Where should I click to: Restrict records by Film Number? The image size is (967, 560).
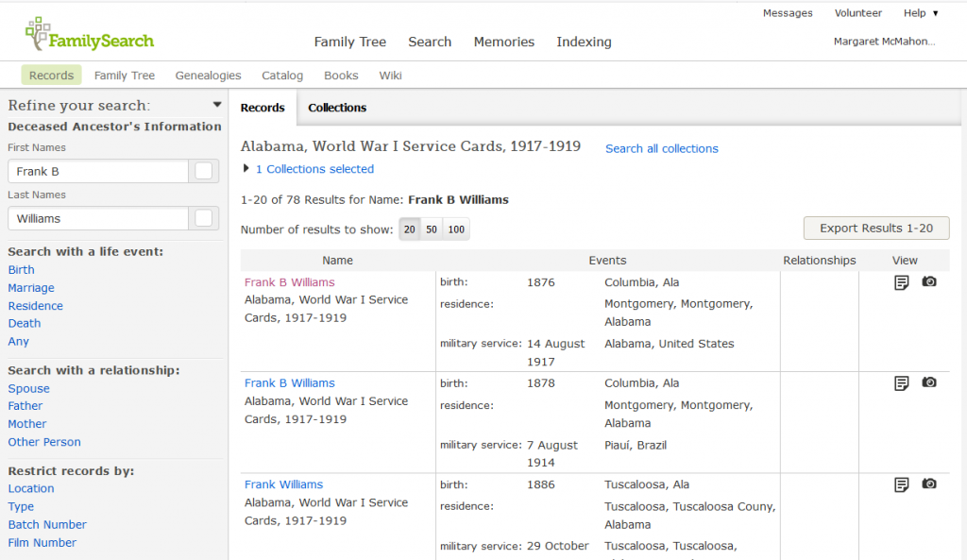42,543
